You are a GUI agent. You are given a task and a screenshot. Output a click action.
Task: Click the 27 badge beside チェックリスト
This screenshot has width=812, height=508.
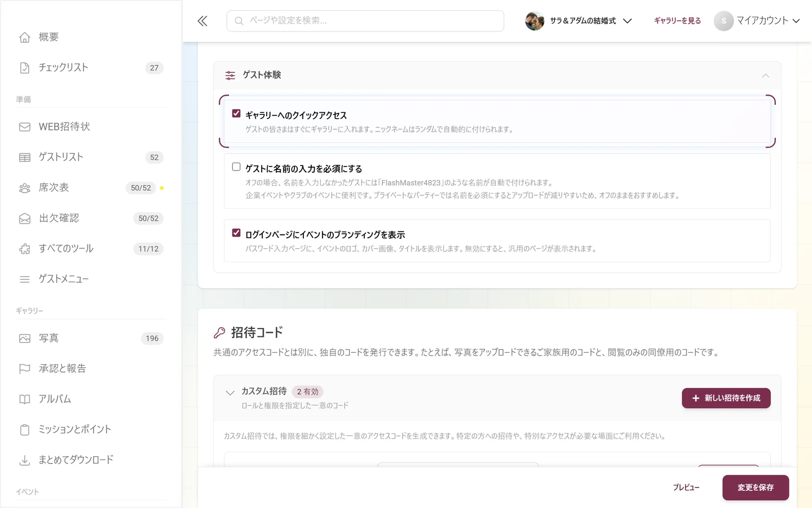pyautogui.click(x=155, y=68)
